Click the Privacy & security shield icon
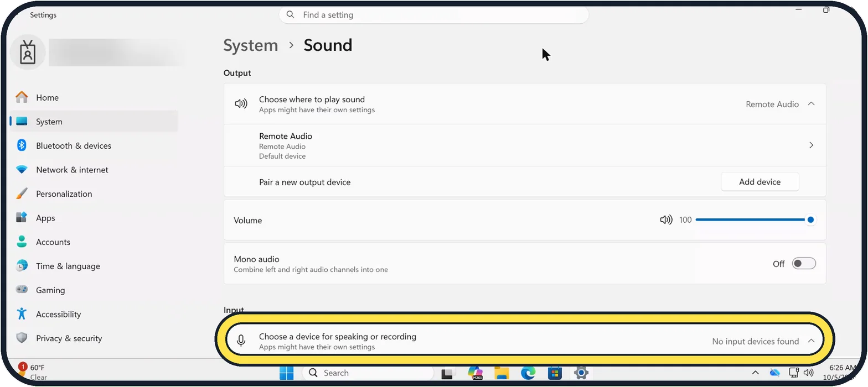This screenshot has height=387, width=868. click(22, 338)
